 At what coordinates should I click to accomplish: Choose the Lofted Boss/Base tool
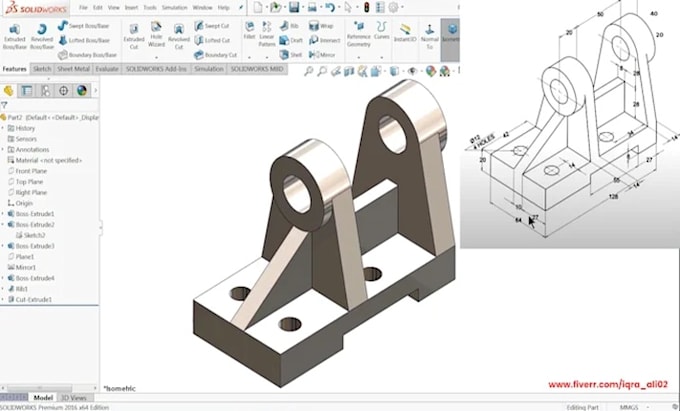tap(84, 40)
